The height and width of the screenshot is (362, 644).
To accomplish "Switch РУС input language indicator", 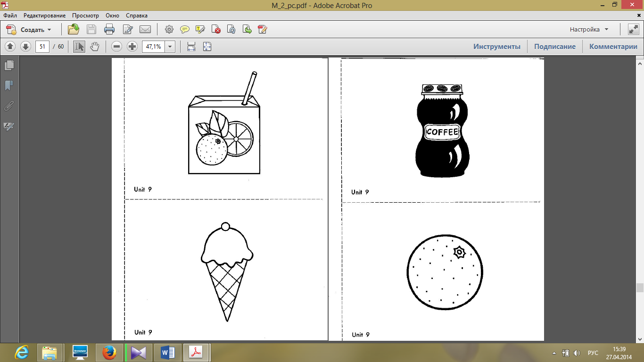I will [x=593, y=353].
